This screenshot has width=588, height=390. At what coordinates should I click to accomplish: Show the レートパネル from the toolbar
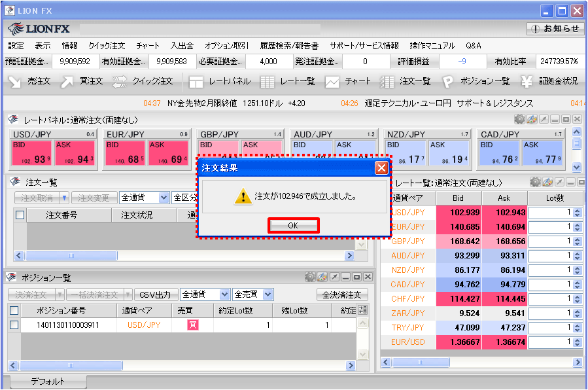[x=220, y=81]
